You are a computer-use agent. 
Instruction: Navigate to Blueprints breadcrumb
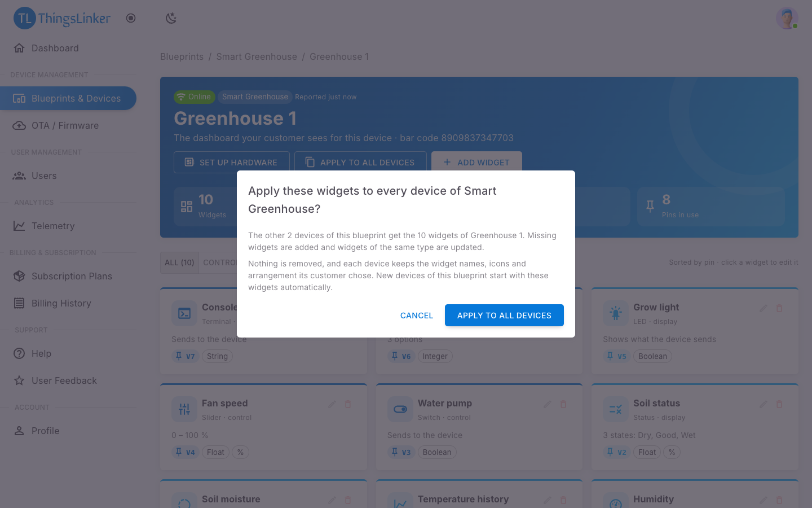(x=182, y=56)
